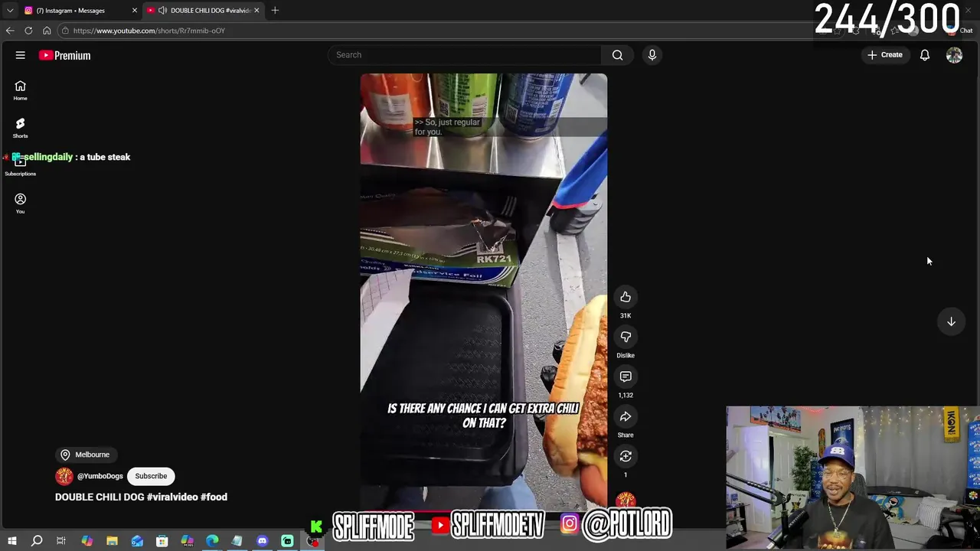Close the Instagram Messages tab
This screenshot has height=551, width=980.
pyautogui.click(x=134, y=10)
